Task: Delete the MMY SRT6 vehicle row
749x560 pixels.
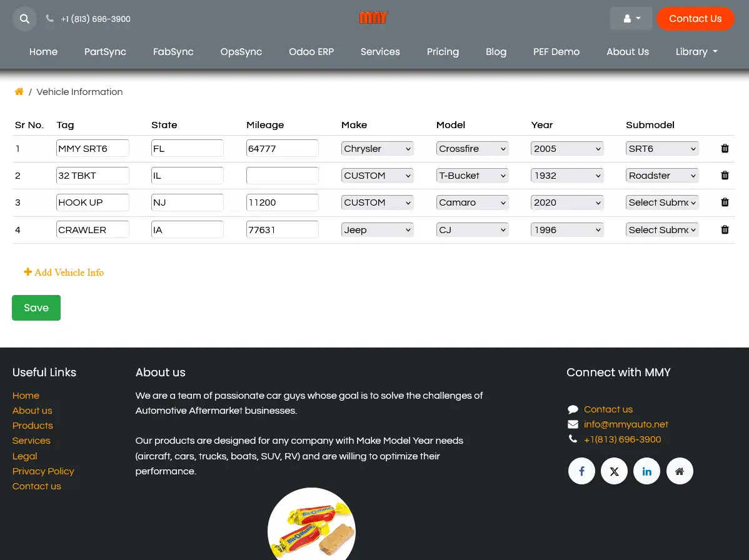Action: tap(725, 149)
